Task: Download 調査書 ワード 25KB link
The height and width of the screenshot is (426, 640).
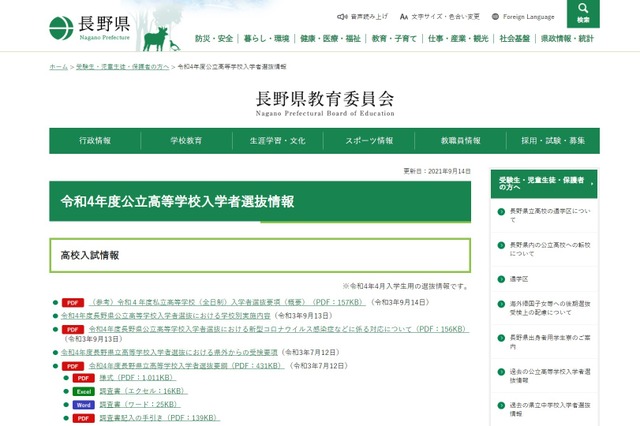Action: pyautogui.click(x=140, y=405)
